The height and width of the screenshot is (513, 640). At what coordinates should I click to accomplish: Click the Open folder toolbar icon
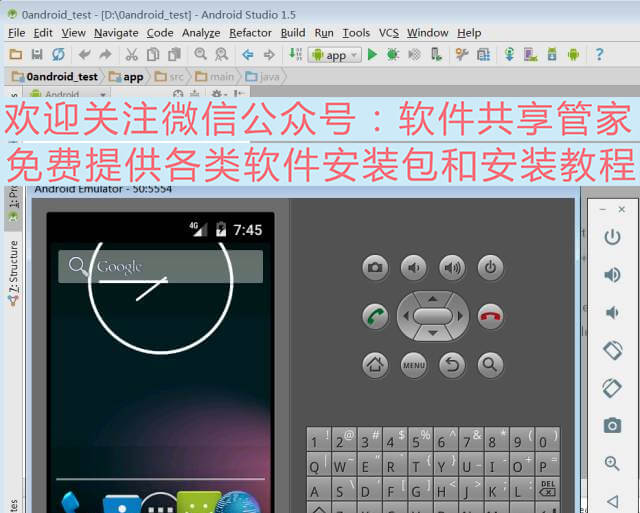(x=16, y=54)
